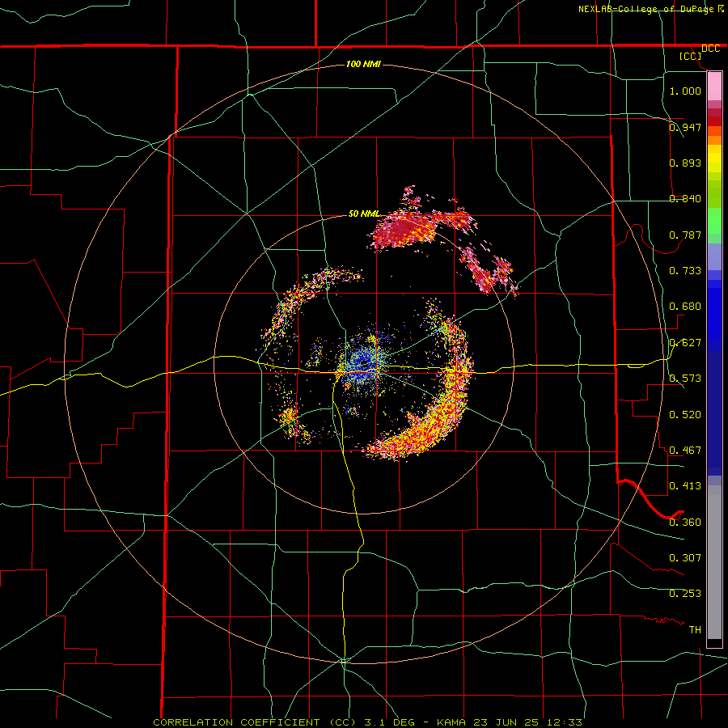Click the 0.627 legend value
This screenshot has height=728, width=728.
point(685,342)
